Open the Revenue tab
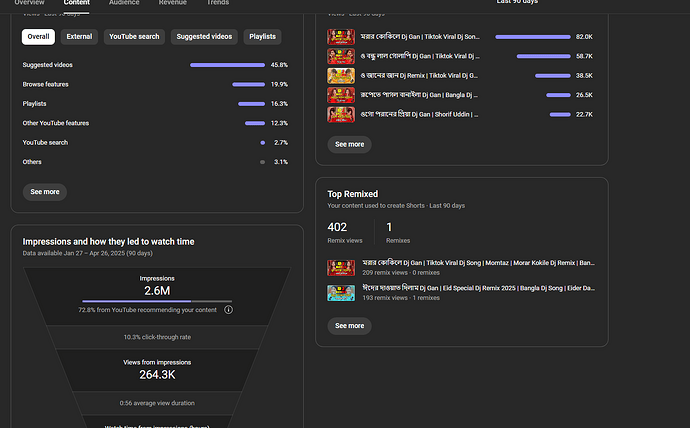690x428 pixels. pos(172,3)
